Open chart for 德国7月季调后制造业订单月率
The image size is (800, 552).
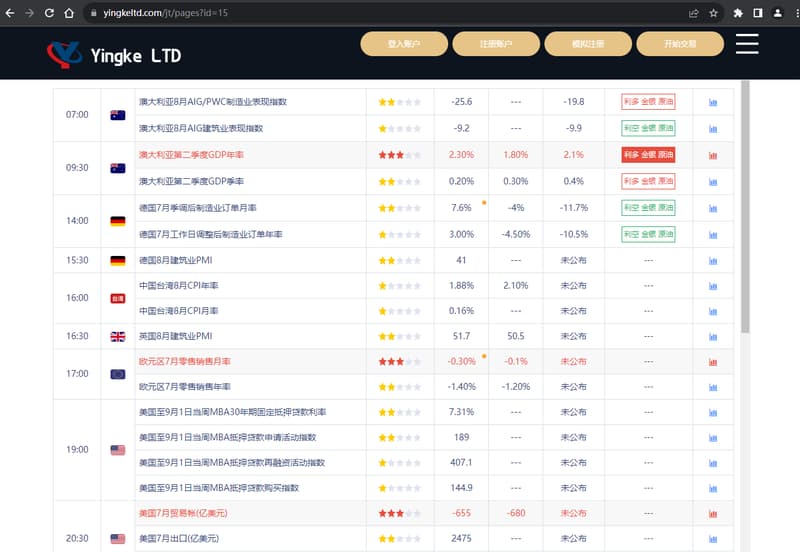[x=713, y=209]
